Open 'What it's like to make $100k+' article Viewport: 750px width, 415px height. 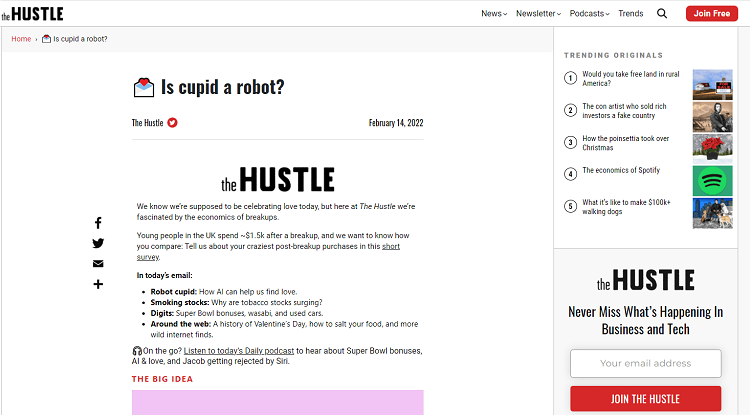point(626,207)
